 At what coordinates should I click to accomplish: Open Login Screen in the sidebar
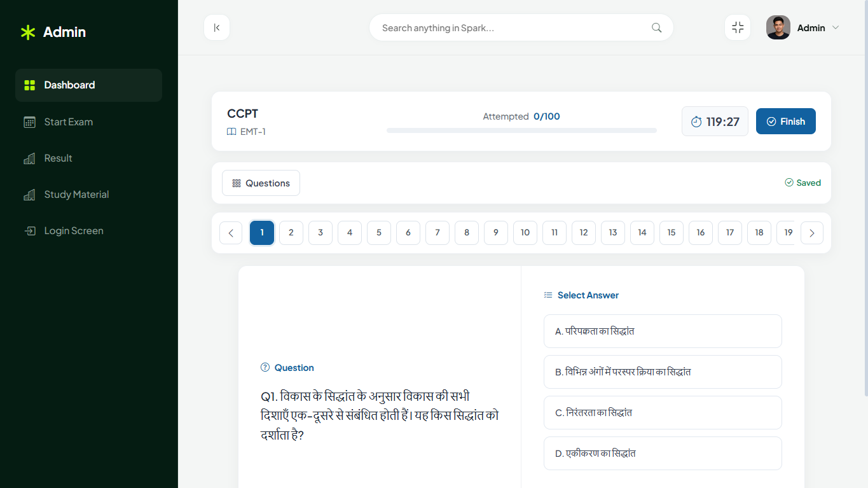(x=88, y=231)
